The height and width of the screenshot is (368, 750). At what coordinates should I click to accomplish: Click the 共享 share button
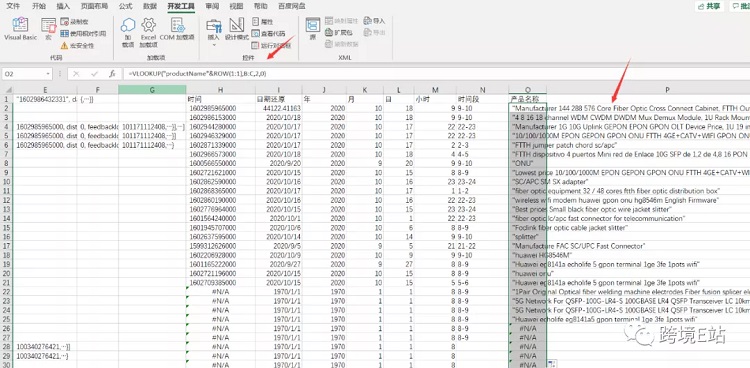coord(709,6)
